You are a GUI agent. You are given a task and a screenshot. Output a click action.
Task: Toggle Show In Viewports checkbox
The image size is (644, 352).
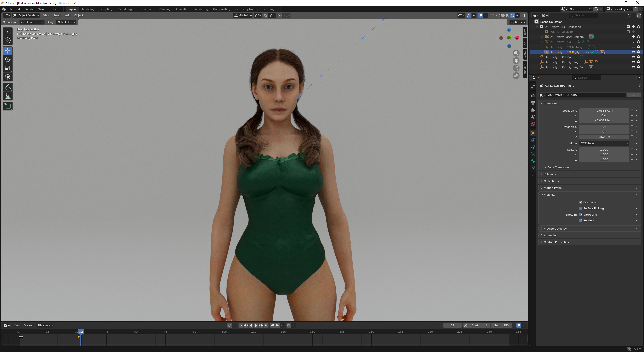[x=581, y=215]
